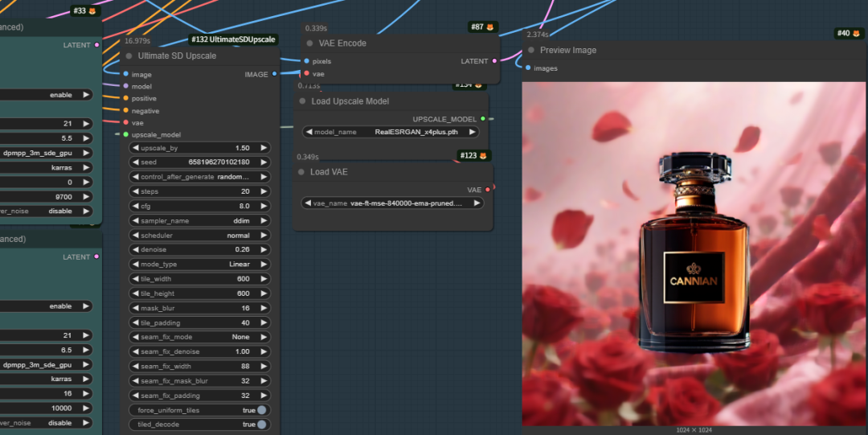
Task: Click the #123 node badge
Action: [473, 156]
